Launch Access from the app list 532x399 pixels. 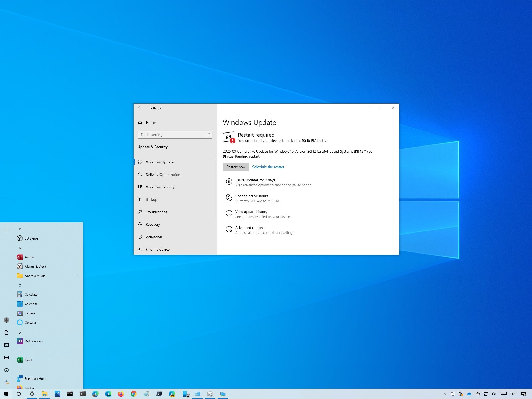(x=48, y=257)
